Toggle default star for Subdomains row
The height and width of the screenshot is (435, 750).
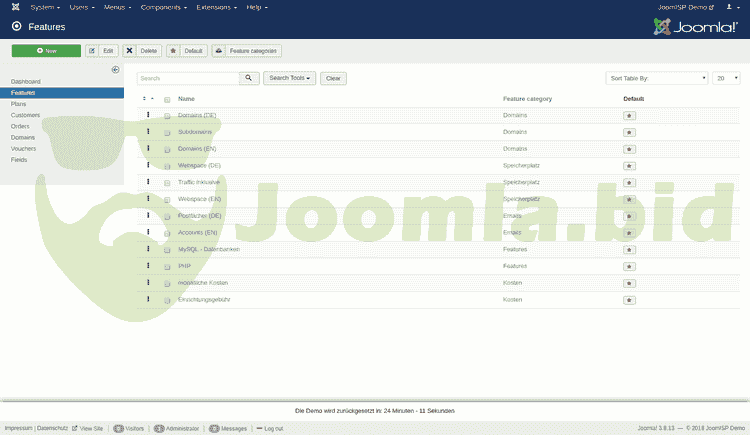629,132
